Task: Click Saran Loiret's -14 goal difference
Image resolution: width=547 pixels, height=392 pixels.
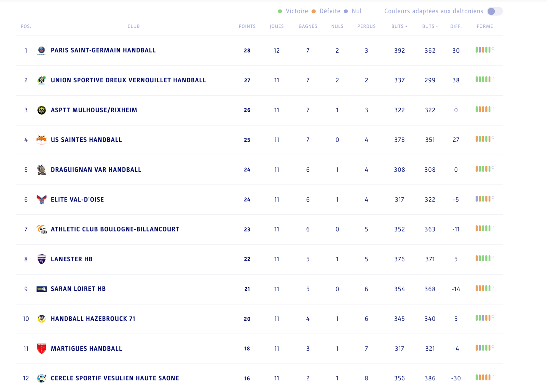Action: (x=456, y=289)
